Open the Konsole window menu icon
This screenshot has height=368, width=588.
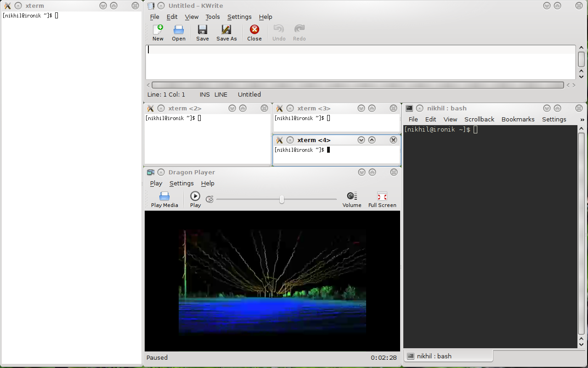[409, 109]
